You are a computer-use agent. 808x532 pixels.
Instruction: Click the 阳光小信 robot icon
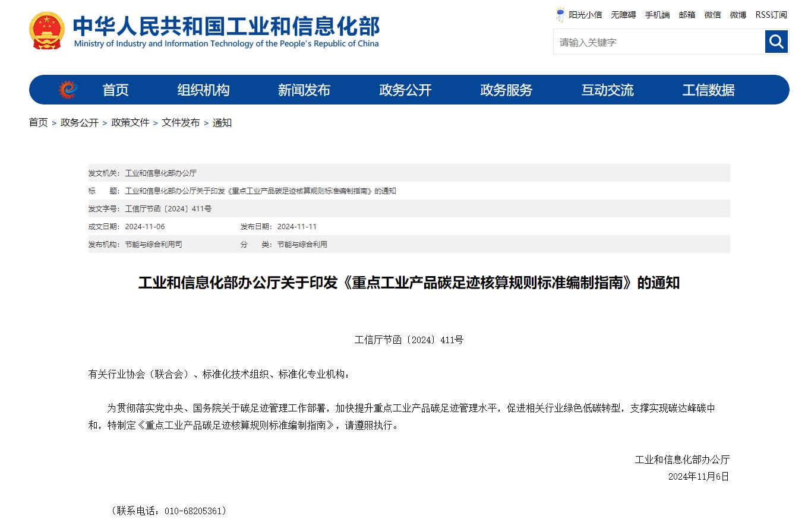(x=560, y=14)
